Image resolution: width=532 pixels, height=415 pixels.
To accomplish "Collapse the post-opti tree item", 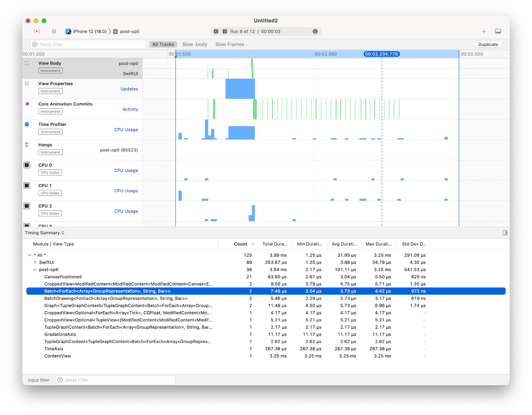I will 35,269.
